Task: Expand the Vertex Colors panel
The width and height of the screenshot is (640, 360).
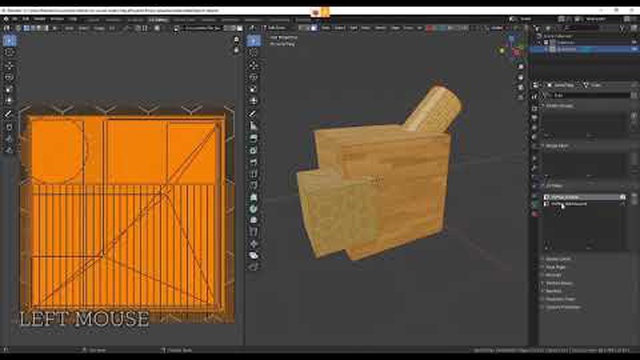Action: click(x=558, y=259)
